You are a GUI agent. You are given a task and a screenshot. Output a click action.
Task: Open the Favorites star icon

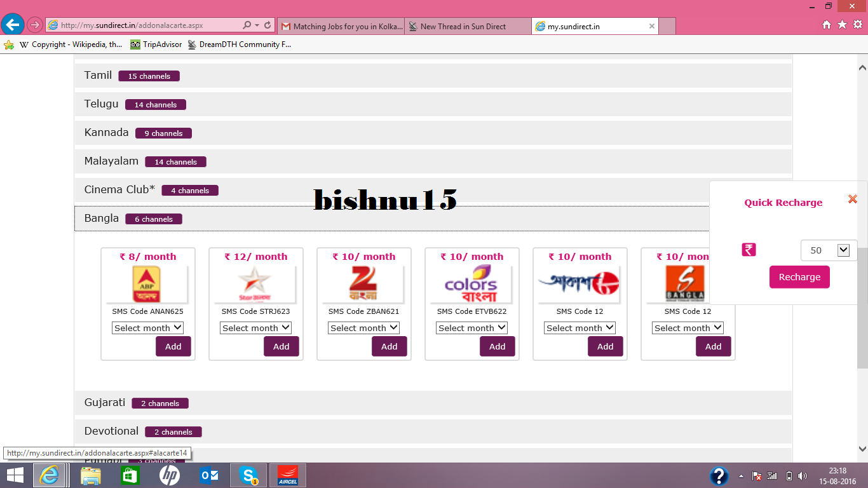point(842,25)
